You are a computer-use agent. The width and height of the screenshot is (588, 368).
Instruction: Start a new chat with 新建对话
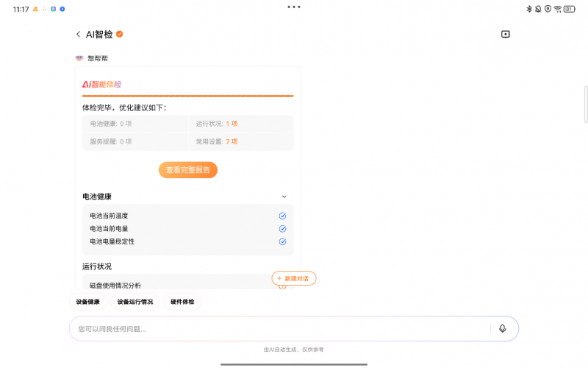click(294, 278)
